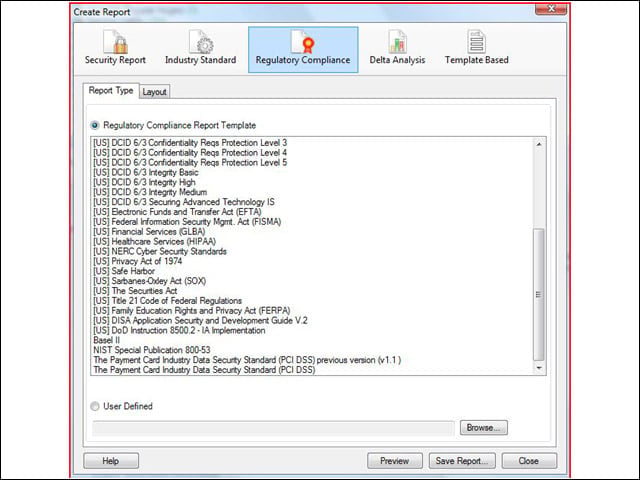The image size is (640, 480).
Task: Enable the User Defined radio option
Action: pos(95,406)
